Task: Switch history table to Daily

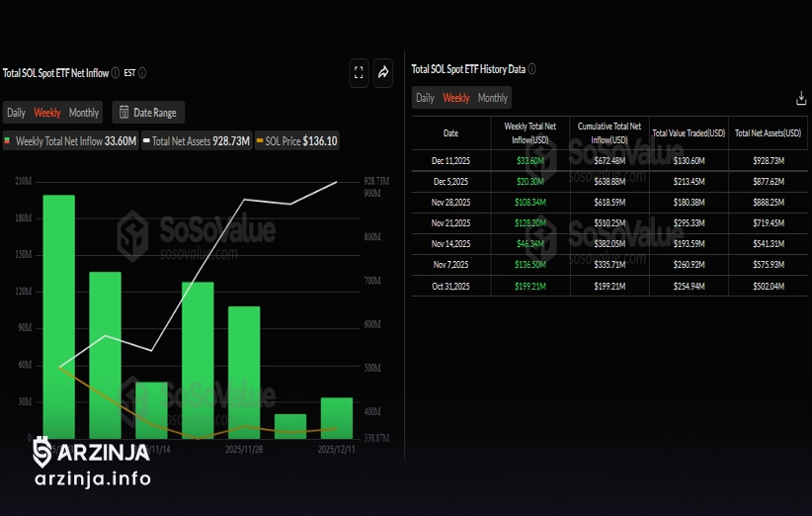Action: (x=425, y=98)
